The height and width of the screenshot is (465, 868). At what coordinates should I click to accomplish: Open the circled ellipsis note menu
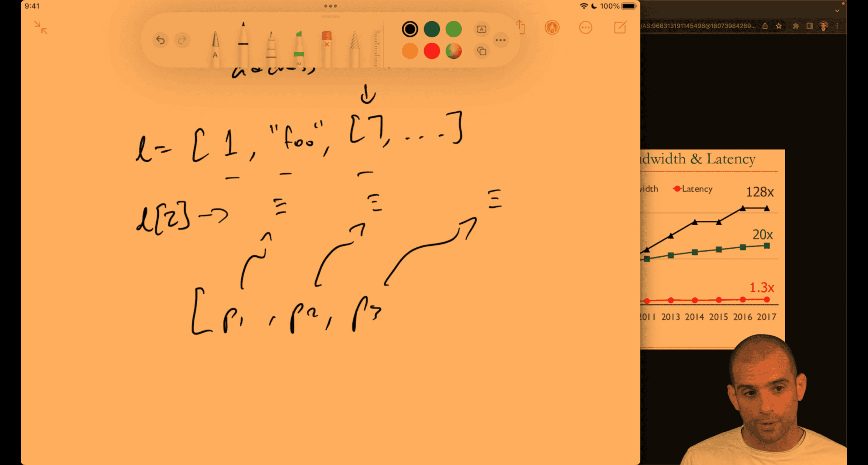coord(585,28)
